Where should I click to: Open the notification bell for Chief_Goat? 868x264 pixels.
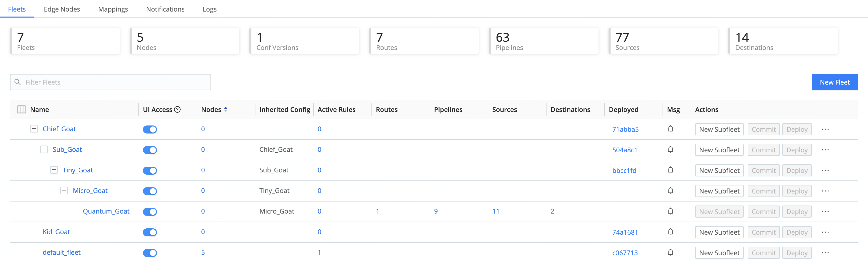pyautogui.click(x=671, y=129)
